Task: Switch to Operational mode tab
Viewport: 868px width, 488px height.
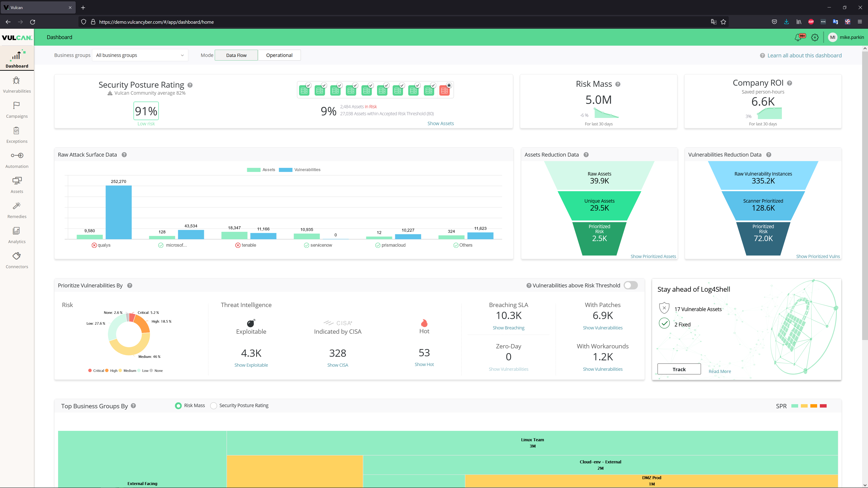Action: (279, 55)
